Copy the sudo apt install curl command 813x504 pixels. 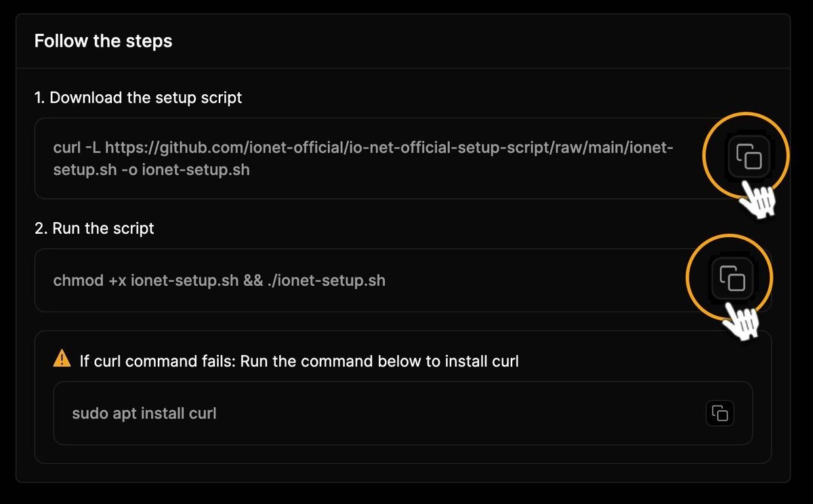[x=720, y=413]
